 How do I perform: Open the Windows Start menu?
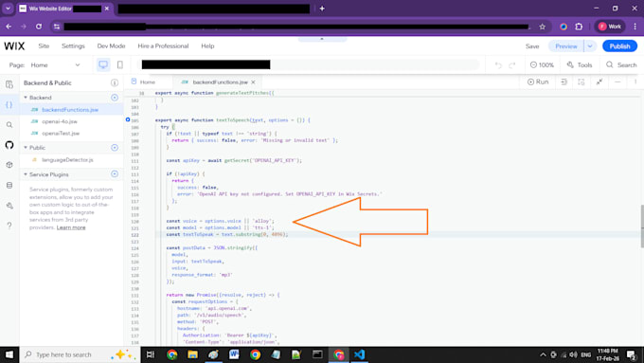pos(9,354)
